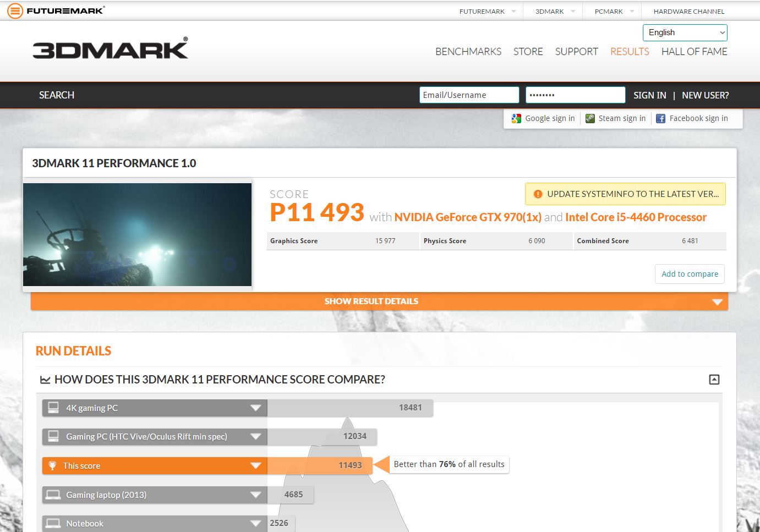Open the English language dropdown
This screenshot has height=532, width=760.
685,32
